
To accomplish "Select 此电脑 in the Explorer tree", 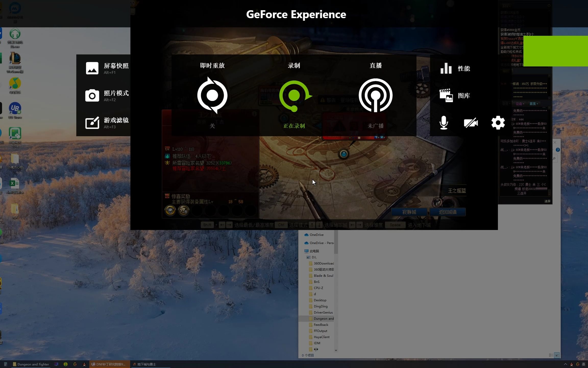I will point(312,251).
